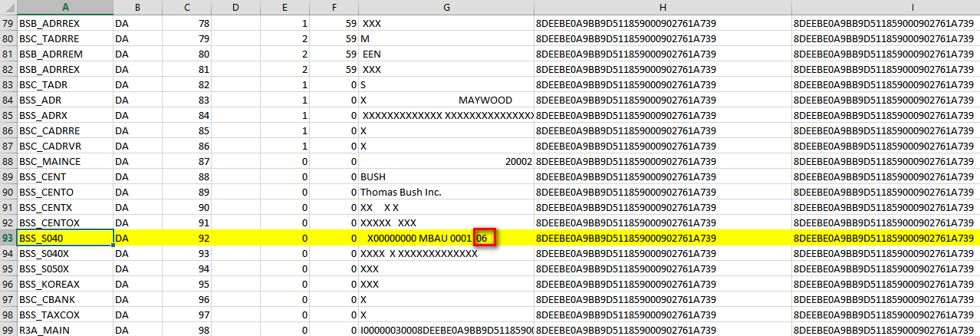
Task: Select column D header
Action: pyautogui.click(x=235, y=8)
